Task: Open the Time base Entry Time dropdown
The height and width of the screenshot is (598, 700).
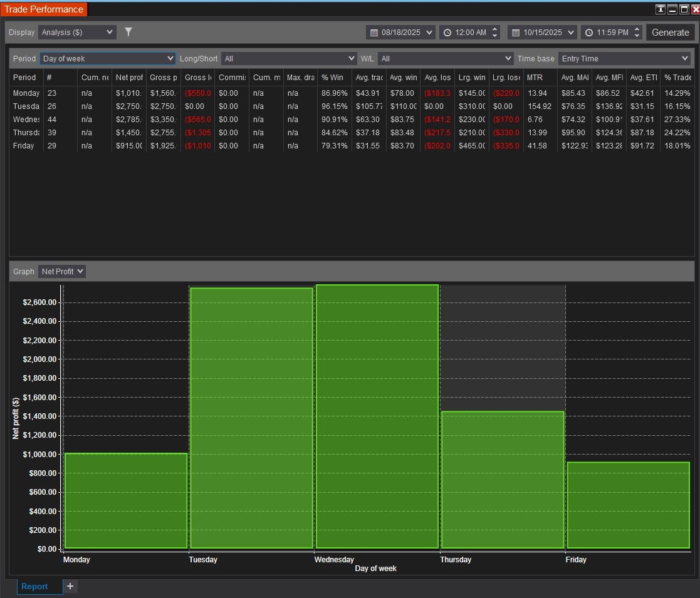Action: coord(624,58)
